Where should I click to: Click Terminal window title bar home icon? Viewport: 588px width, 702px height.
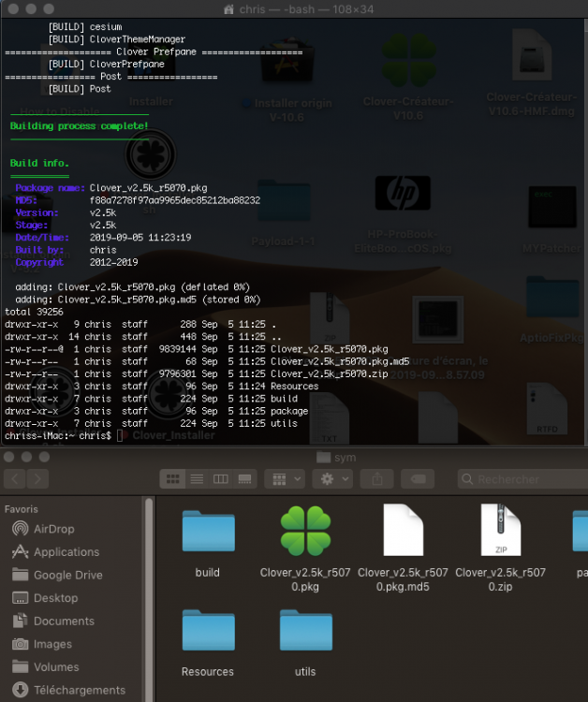tap(228, 9)
